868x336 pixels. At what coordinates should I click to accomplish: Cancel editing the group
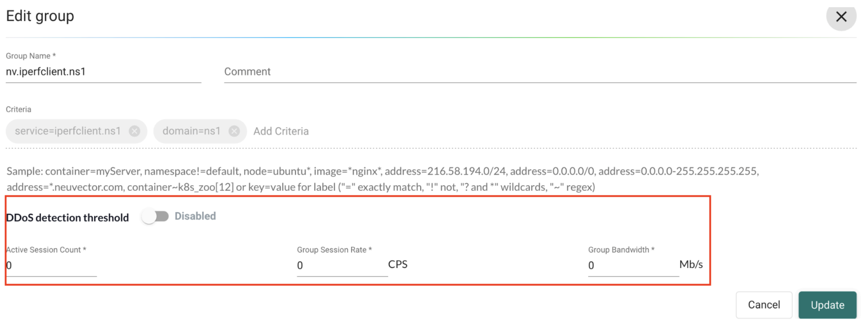[x=763, y=305]
